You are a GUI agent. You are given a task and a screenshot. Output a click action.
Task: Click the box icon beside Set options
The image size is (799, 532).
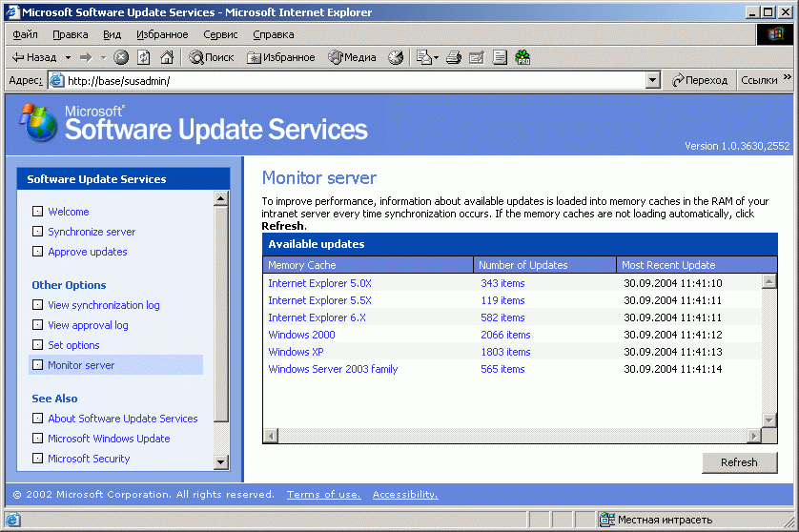(x=37, y=344)
